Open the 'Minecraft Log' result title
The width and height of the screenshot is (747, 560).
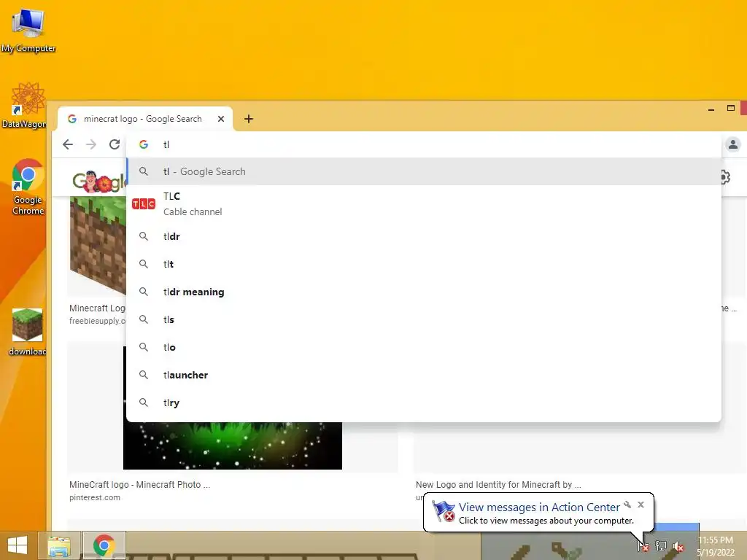98,308
